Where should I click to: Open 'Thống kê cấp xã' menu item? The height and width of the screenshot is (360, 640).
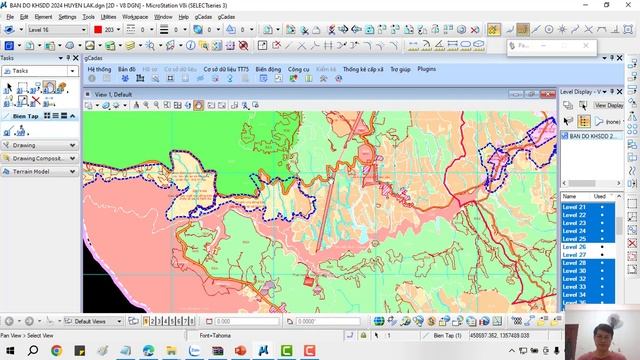click(363, 69)
